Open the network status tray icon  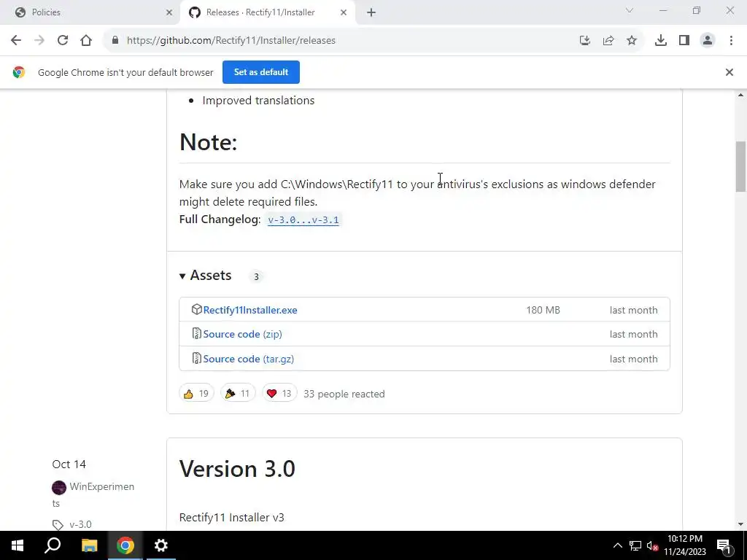coord(635,545)
